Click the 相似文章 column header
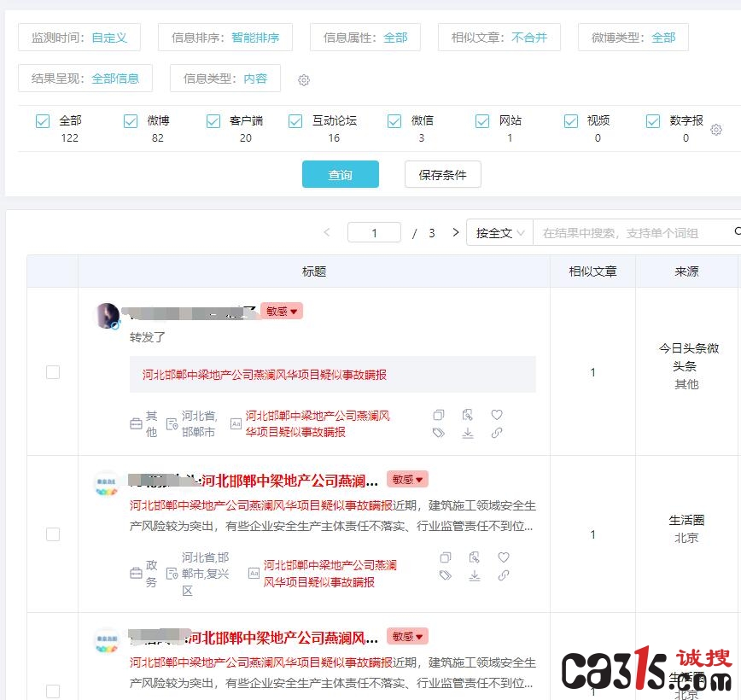Viewport: 741px width, 700px height. coord(592,271)
